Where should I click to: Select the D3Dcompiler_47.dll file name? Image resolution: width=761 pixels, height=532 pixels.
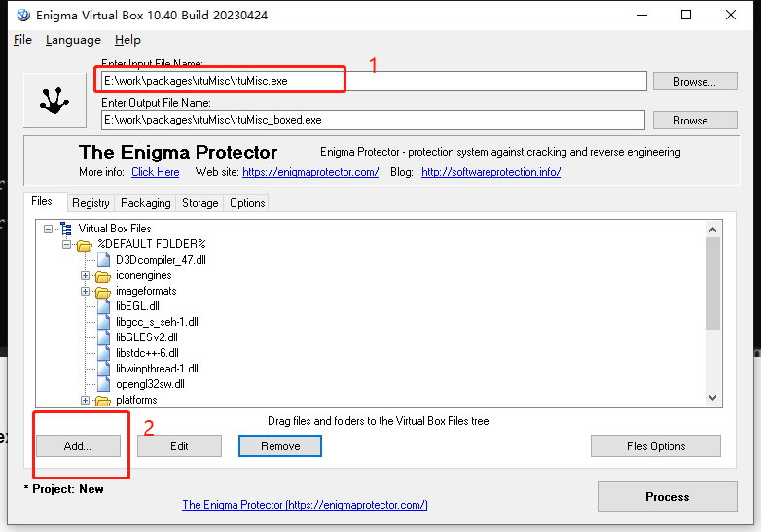[x=161, y=260]
